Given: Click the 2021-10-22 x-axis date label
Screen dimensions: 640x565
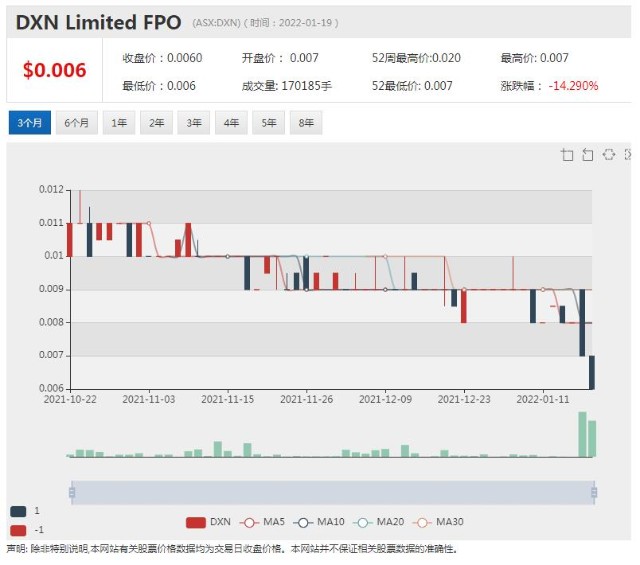Looking at the screenshot, I should 70,399.
